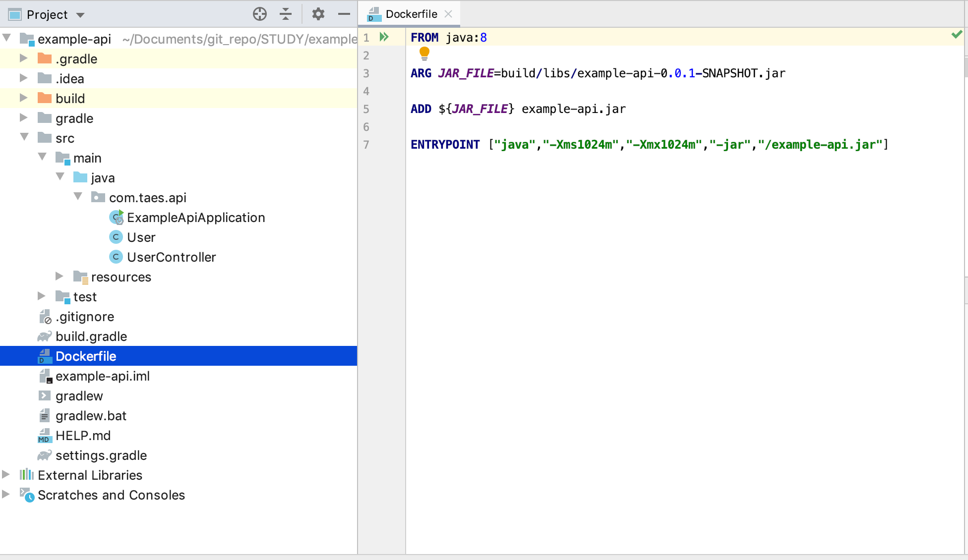Image resolution: width=968 pixels, height=560 pixels.
Task: Expand the .gradle folder
Action: 23,58
